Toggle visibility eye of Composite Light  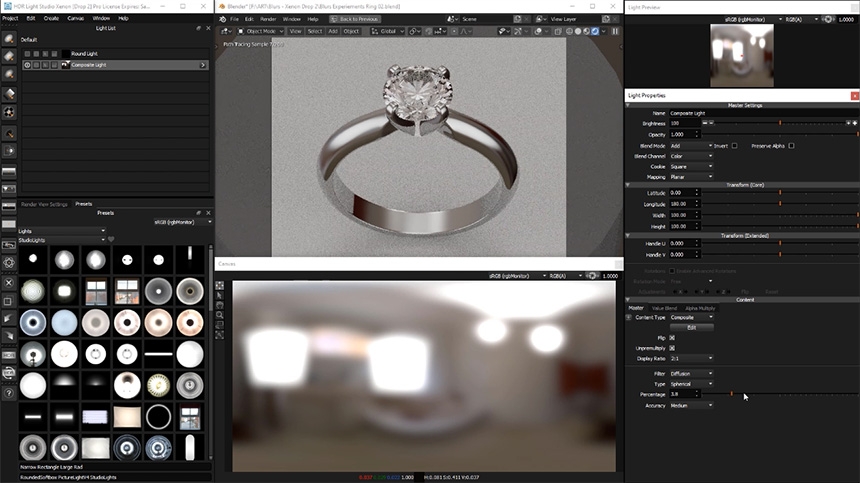27,65
